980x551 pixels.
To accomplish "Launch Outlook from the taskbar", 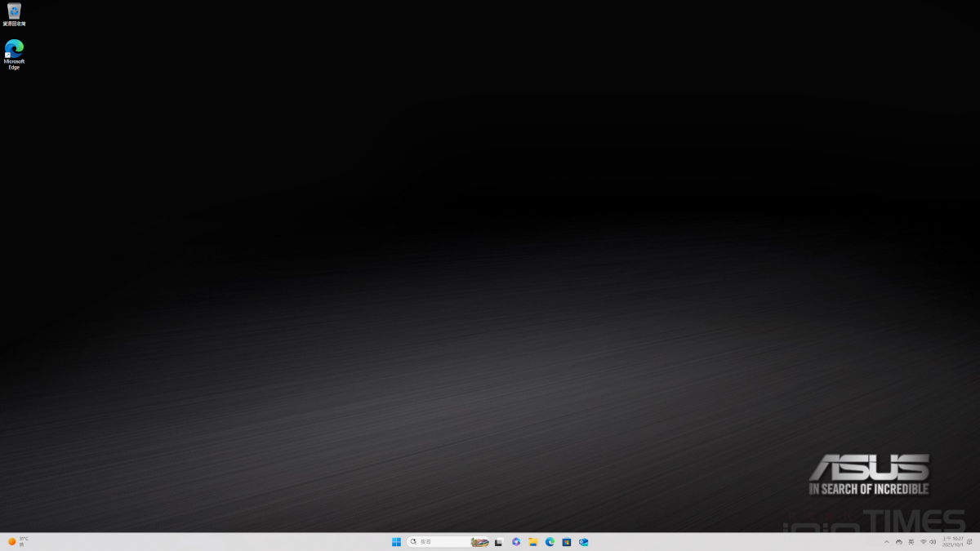I will click(x=583, y=542).
